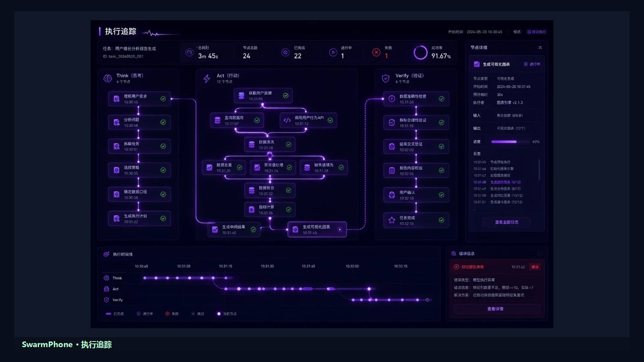This screenshot has height=362, width=644.
Task: Click green checkmark on 指标计算 node
Action: (289, 210)
